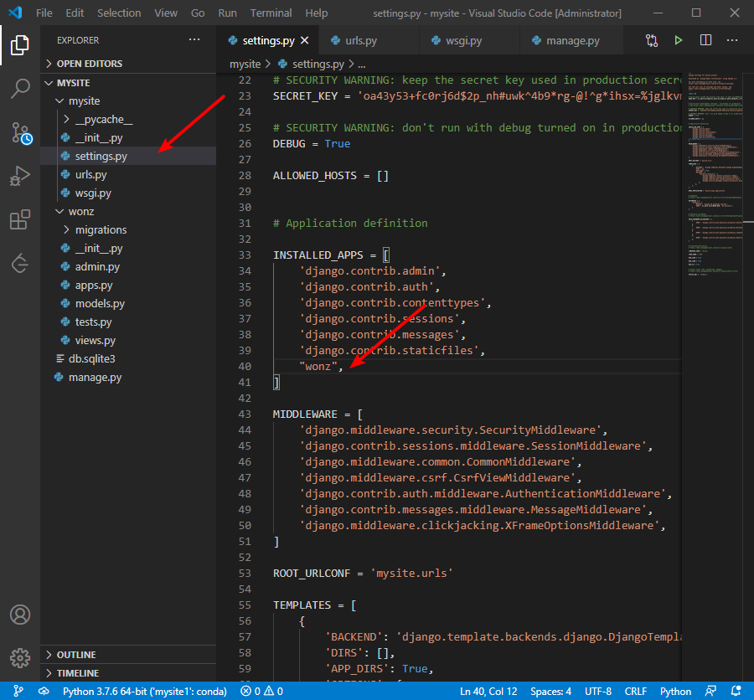Open the Selection menu

(x=119, y=13)
